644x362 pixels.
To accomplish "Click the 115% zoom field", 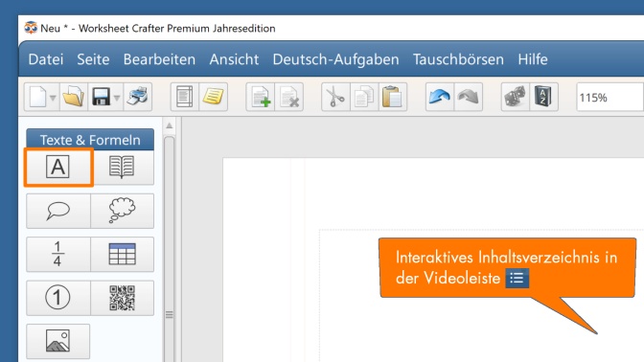I will (609, 98).
